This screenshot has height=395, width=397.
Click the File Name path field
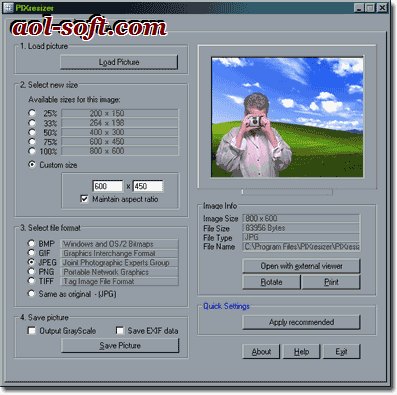301,247
